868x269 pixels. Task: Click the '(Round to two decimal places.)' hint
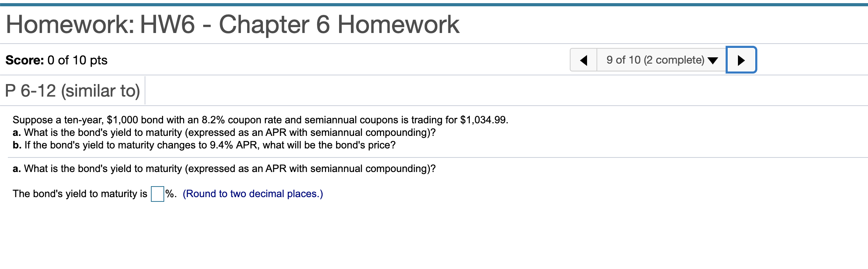point(253,194)
